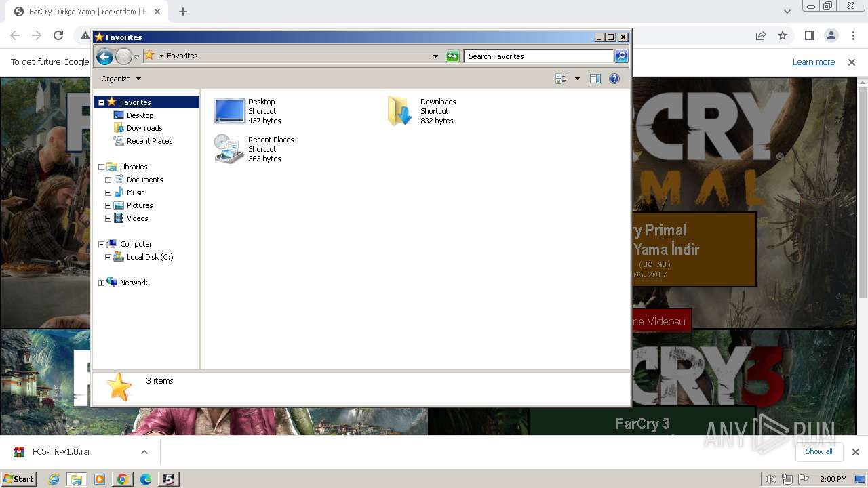Click the magnifier search button
The height and width of the screenshot is (488, 868).
621,56
